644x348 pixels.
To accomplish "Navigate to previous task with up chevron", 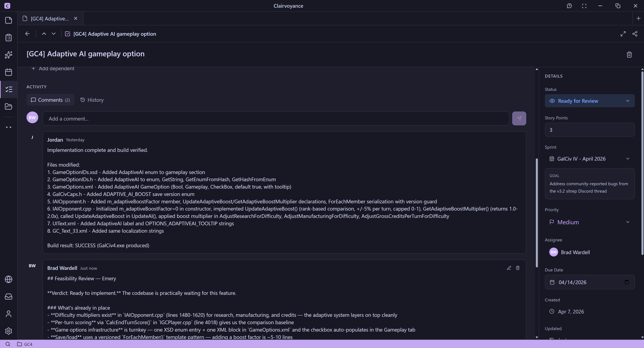I will (x=44, y=34).
